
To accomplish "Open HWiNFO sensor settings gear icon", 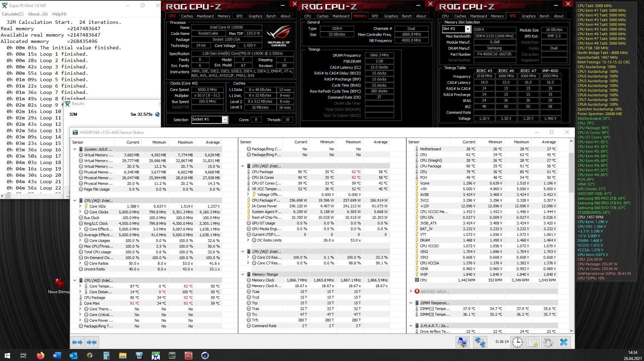I will click(x=548, y=342).
